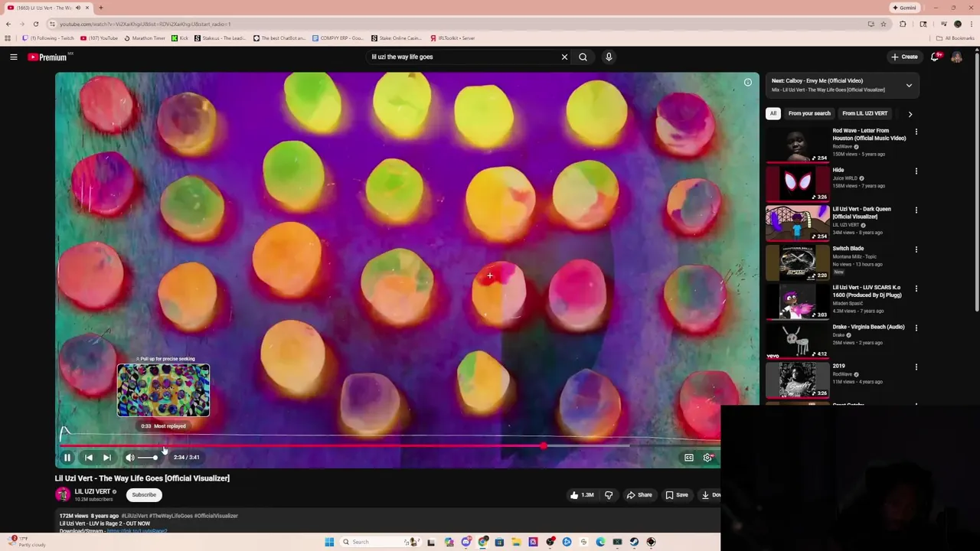Image resolution: width=980 pixels, height=551 pixels.
Task: Open options for LUV SCARS video
Action: coord(916,289)
